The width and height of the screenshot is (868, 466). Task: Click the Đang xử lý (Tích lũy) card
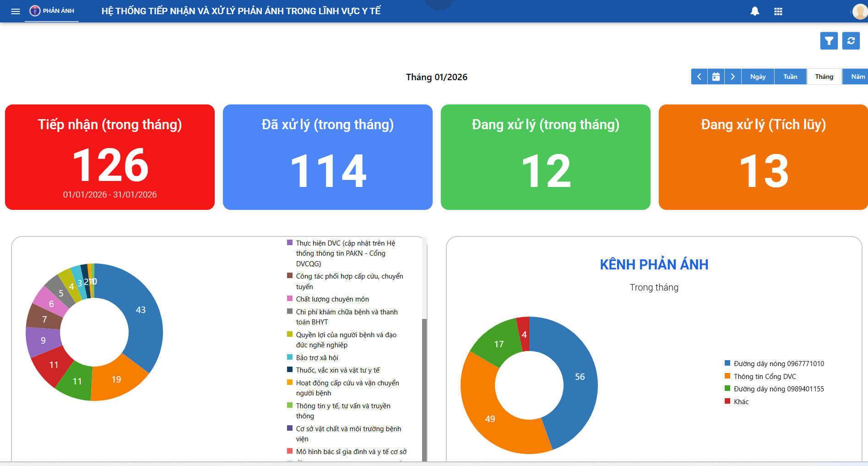tap(763, 157)
